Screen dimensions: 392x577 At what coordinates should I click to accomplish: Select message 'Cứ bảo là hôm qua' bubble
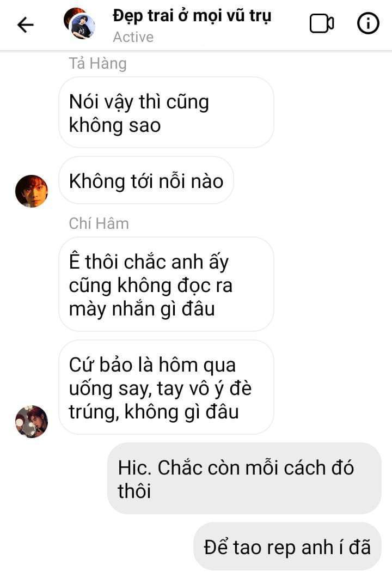coord(166,387)
